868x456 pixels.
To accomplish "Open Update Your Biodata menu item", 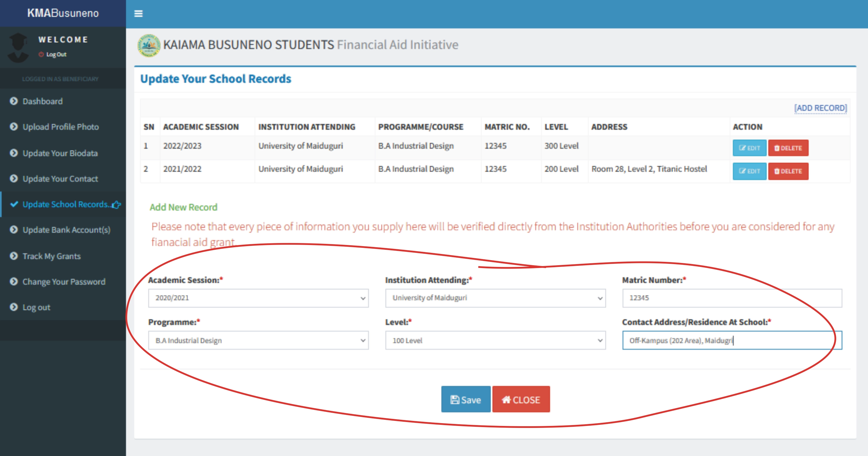I will [x=60, y=153].
